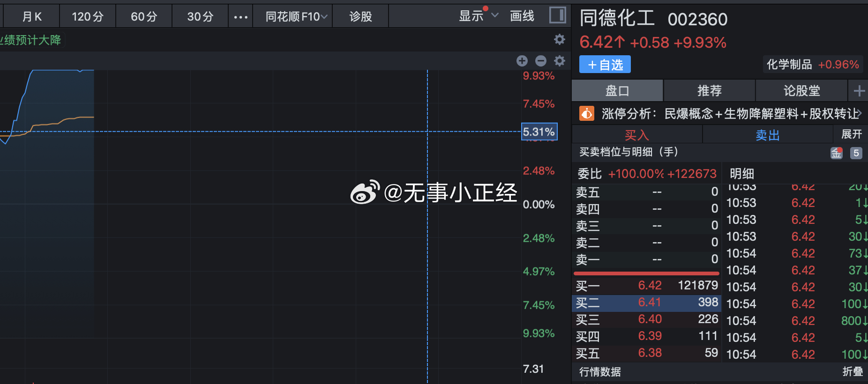Select the 买五 6.38 bid row
Screen dimensions: 868x384
pos(647,353)
